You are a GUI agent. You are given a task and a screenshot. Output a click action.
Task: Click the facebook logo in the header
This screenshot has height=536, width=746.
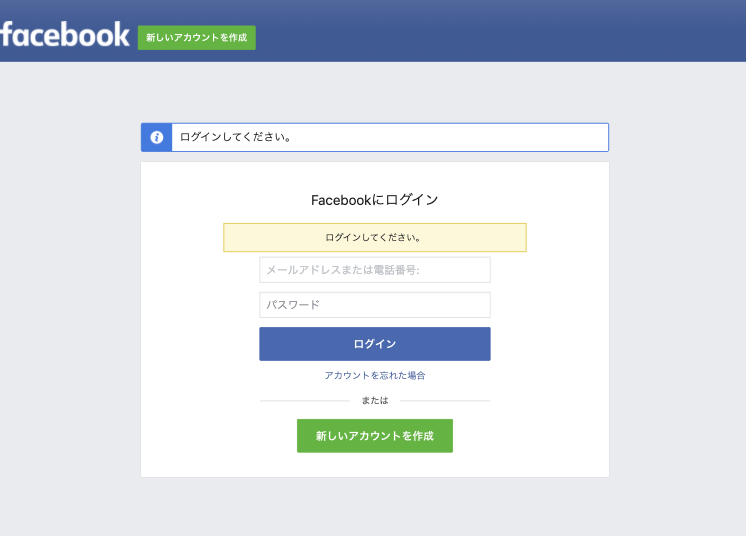[x=65, y=34]
